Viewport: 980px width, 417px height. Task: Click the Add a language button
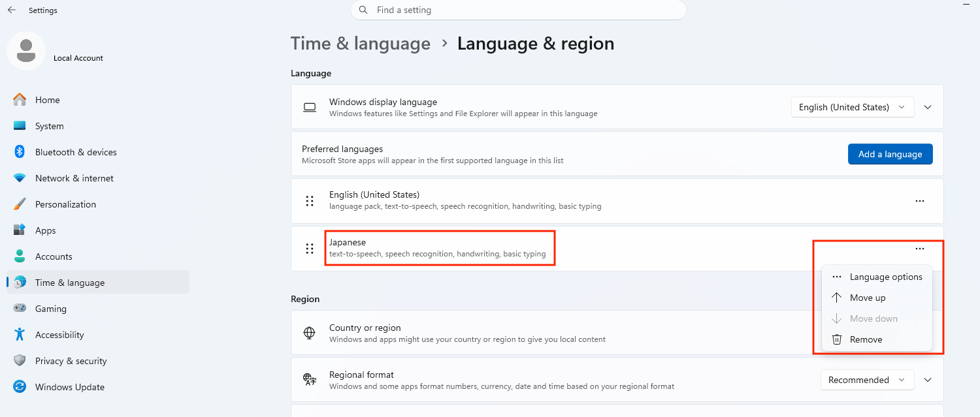890,154
